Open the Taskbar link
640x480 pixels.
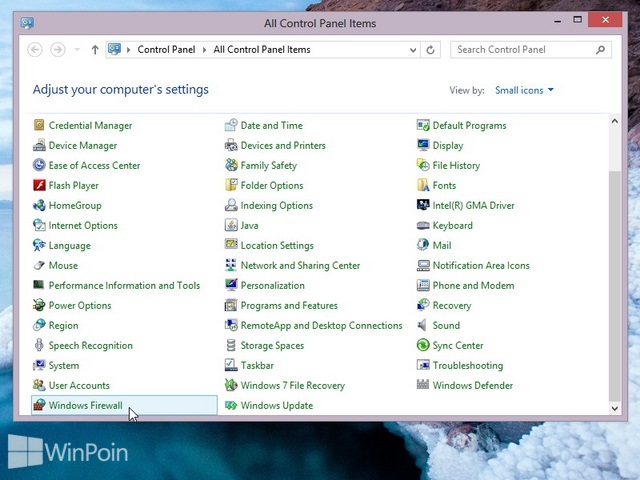257,365
